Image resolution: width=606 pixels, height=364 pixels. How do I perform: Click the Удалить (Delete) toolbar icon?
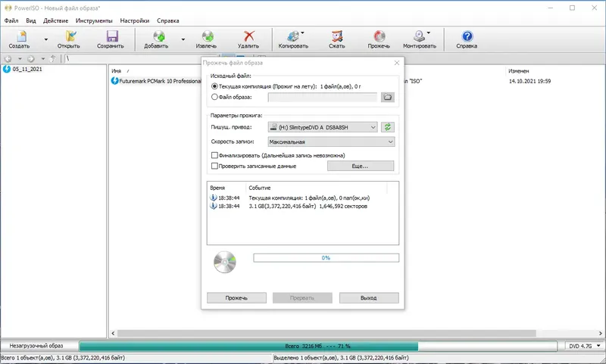point(248,39)
